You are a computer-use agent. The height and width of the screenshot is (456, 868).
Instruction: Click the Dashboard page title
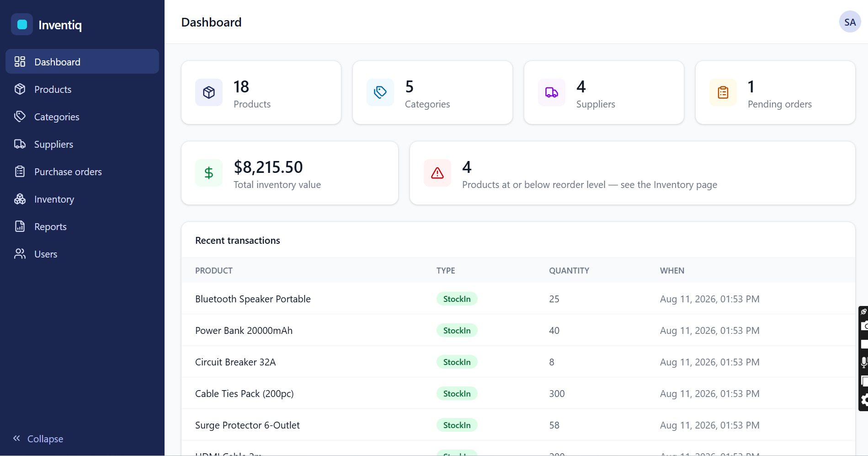pyautogui.click(x=211, y=22)
